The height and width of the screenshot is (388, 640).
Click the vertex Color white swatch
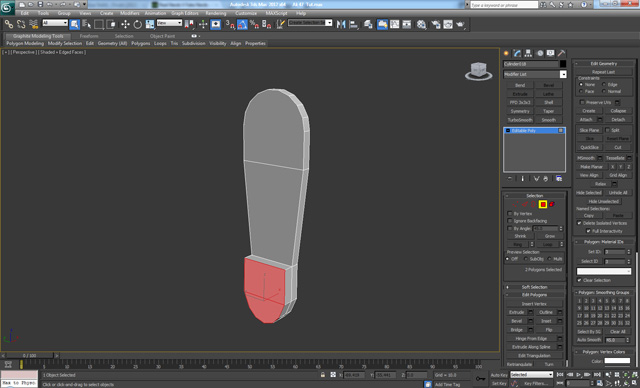617,361
